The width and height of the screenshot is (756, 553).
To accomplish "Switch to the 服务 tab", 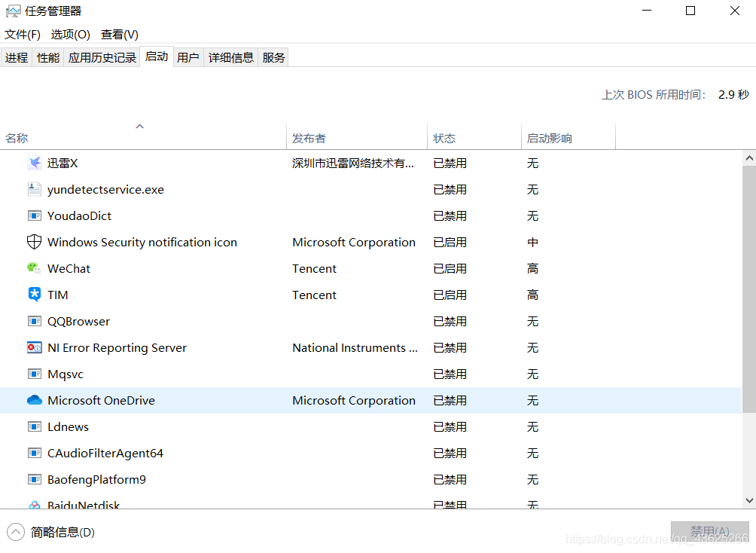I will click(x=273, y=57).
